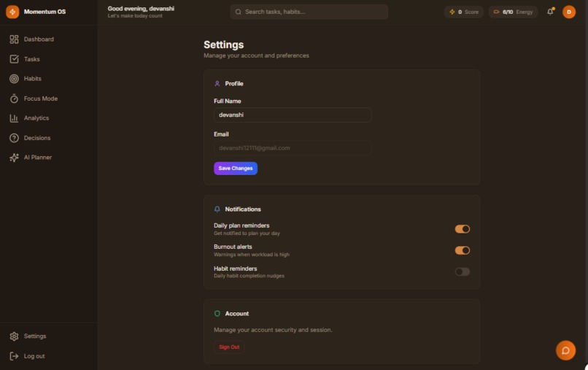Click the Focus Mode timer icon
This screenshot has width=588, height=370.
pyautogui.click(x=14, y=99)
